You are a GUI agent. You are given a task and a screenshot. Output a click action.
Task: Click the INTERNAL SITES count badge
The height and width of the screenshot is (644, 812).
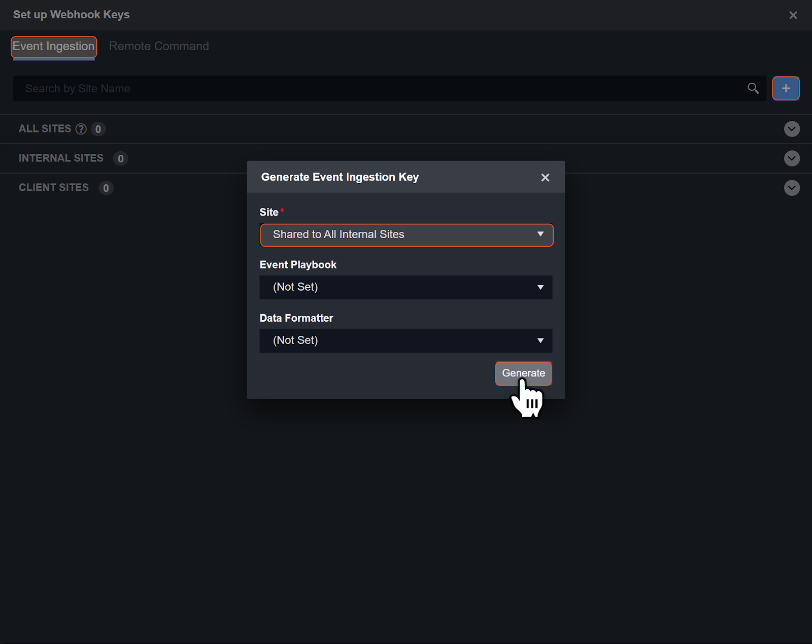pos(121,159)
